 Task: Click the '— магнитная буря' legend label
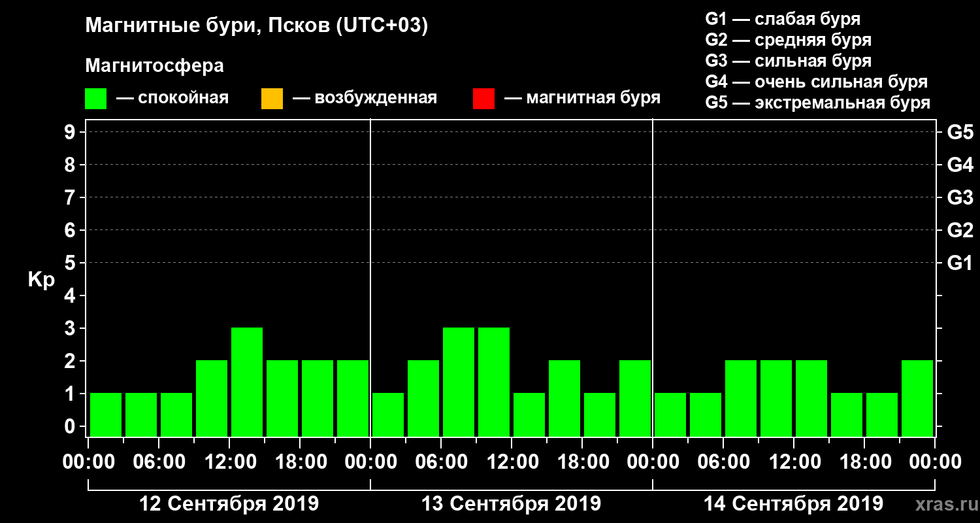583,98
